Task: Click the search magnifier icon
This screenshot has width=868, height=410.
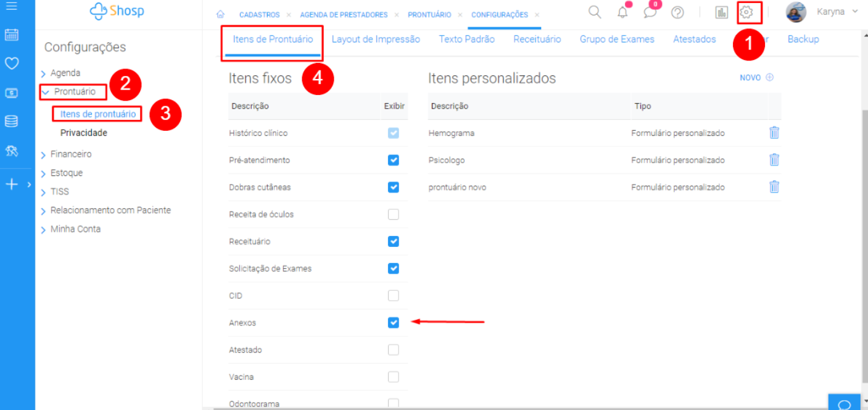Action: pyautogui.click(x=594, y=12)
